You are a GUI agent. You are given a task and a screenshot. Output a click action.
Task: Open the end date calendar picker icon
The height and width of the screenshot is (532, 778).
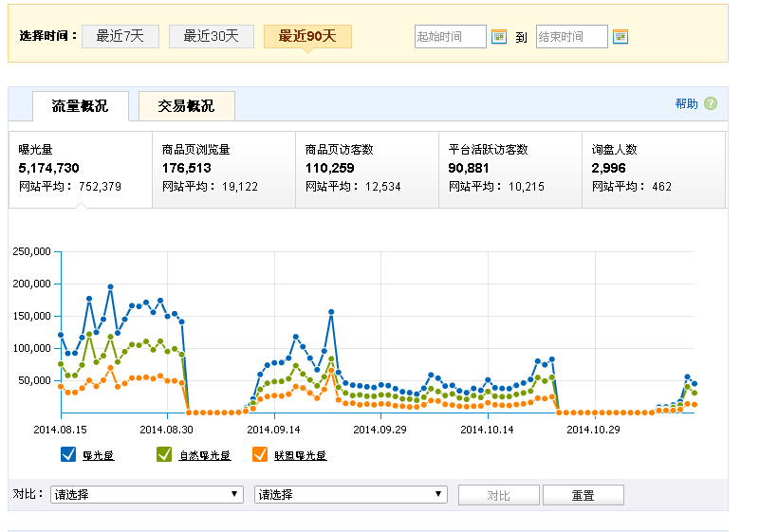(621, 37)
